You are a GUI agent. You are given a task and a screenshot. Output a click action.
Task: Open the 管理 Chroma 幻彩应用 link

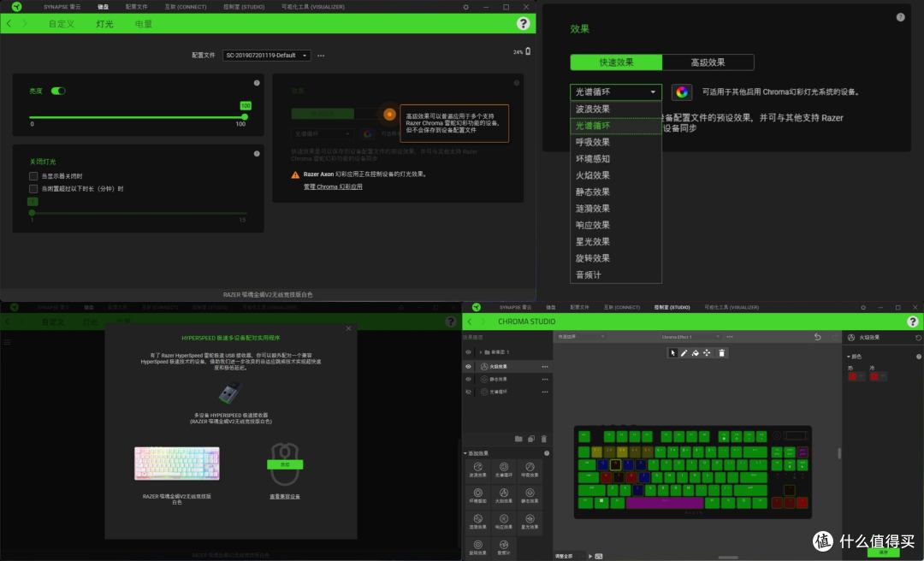tap(333, 186)
